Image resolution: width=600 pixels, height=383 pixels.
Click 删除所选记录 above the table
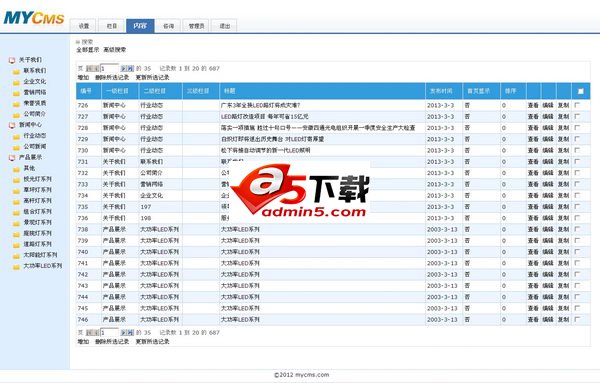[x=112, y=77]
